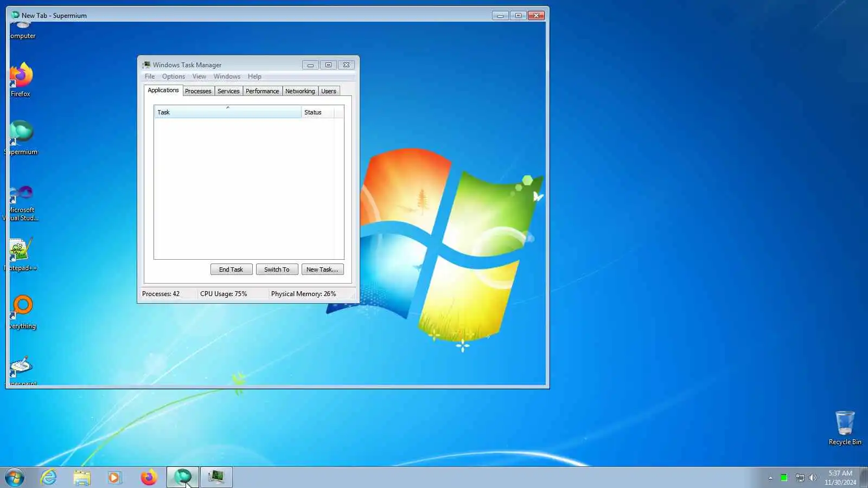The image size is (868, 488).
Task: Minimize the Windows Task Manager window
Action: coord(310,65)
